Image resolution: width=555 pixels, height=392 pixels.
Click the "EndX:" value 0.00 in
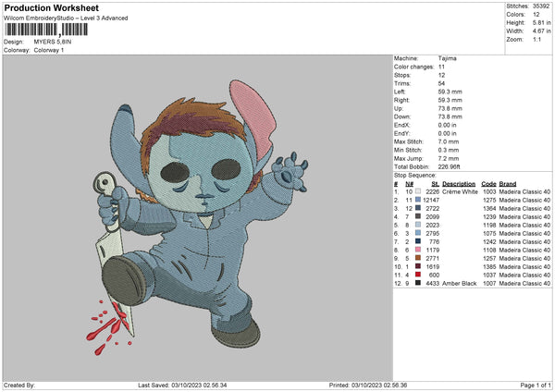coord(447,125)
